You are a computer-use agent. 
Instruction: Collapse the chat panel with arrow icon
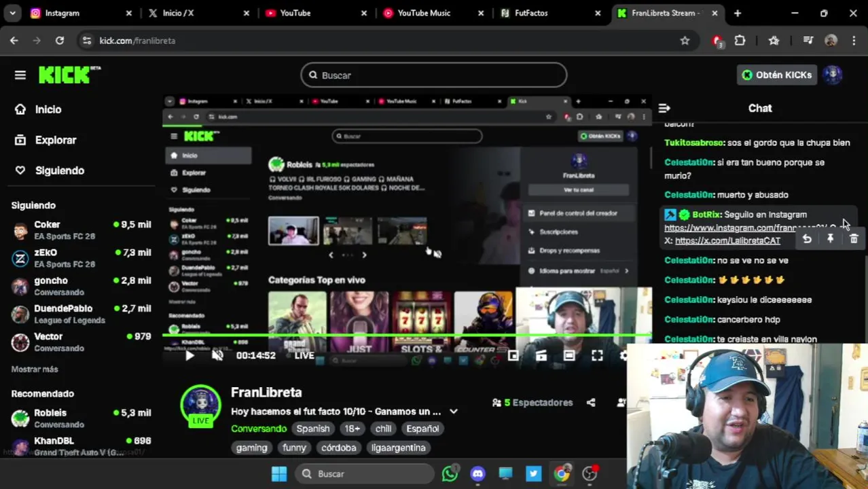(664, 108)
